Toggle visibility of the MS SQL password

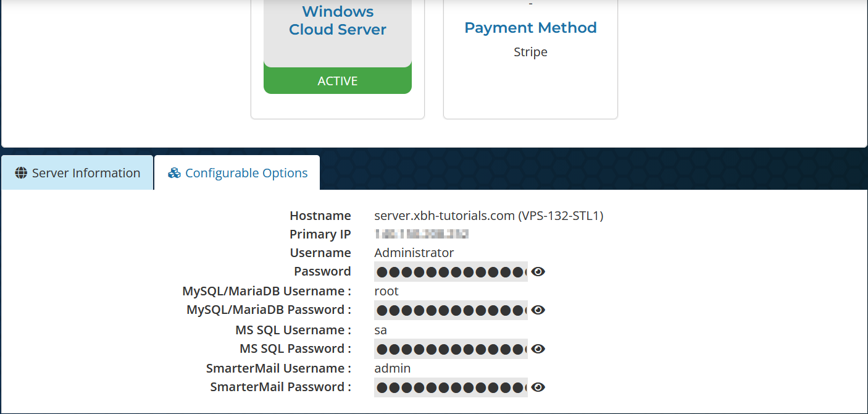click(538, 349)
